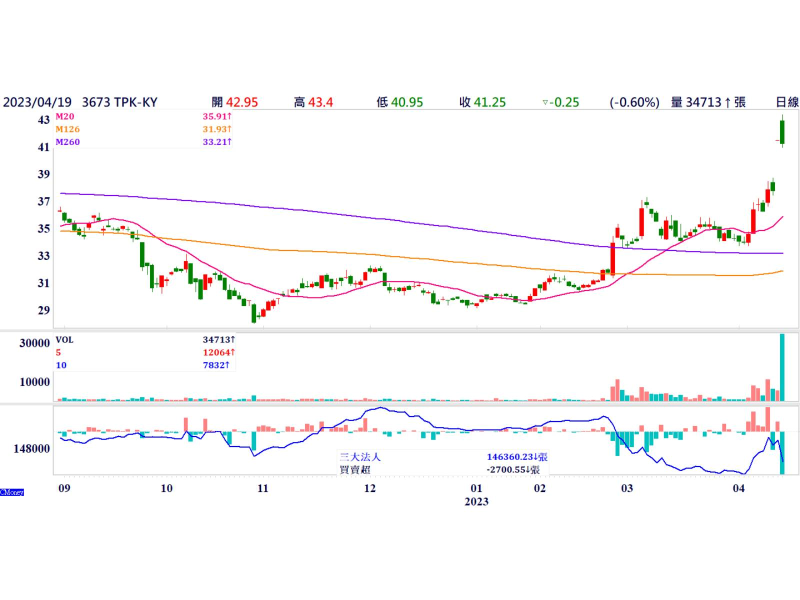This screenshot has width=800, height=600.
Task: Click the VOL indicator label
Action: pyautogui.click(x=64, y=340)
